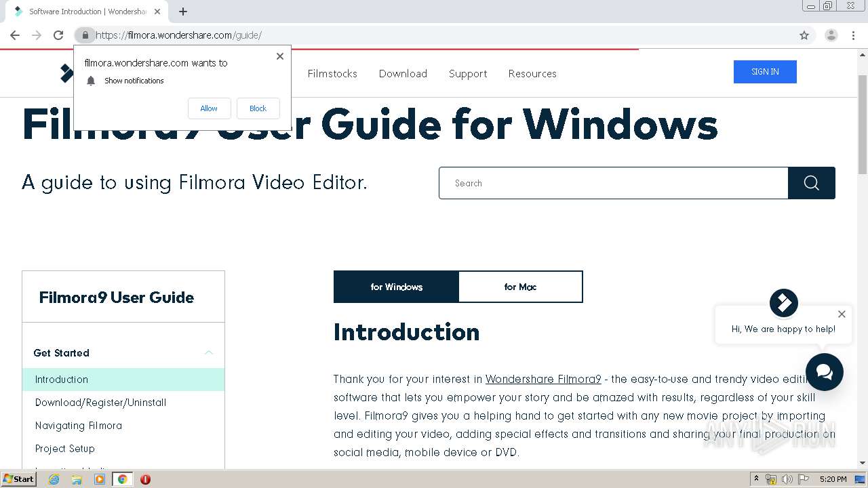Click the action center flag icon
868x488 pixels.
coord(804,479)
